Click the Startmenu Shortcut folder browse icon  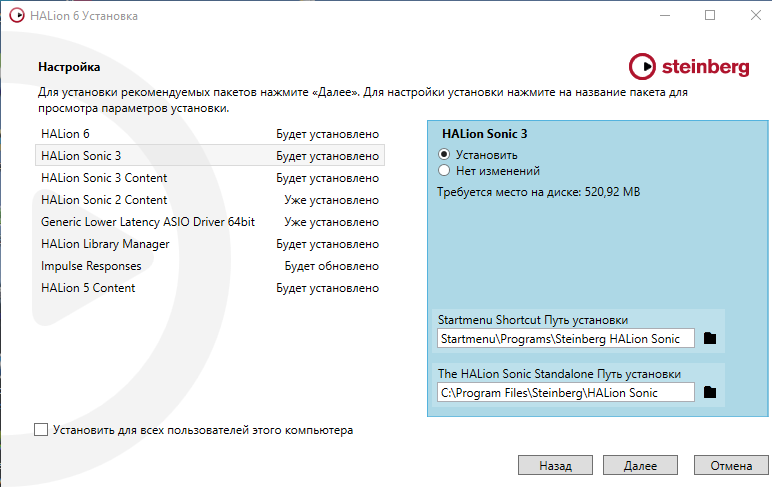click(710, 339)
